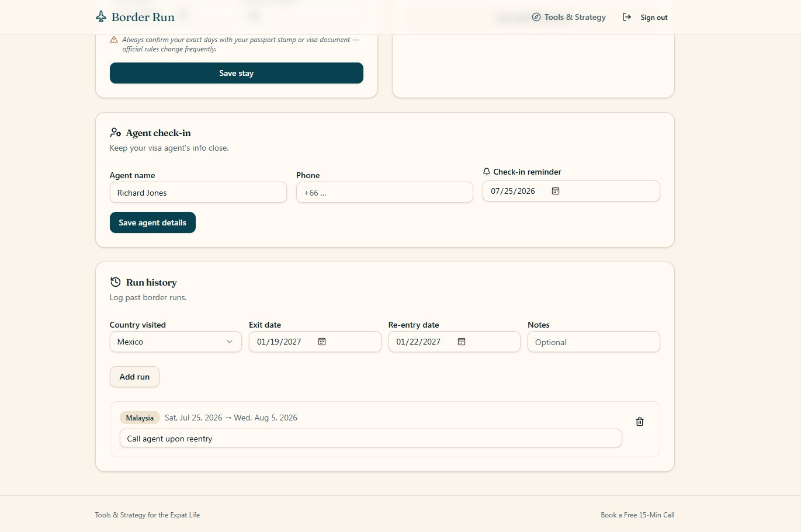Screen dimensions: 801x532
Task: Click the Add run button
Action: coord(134,377)
